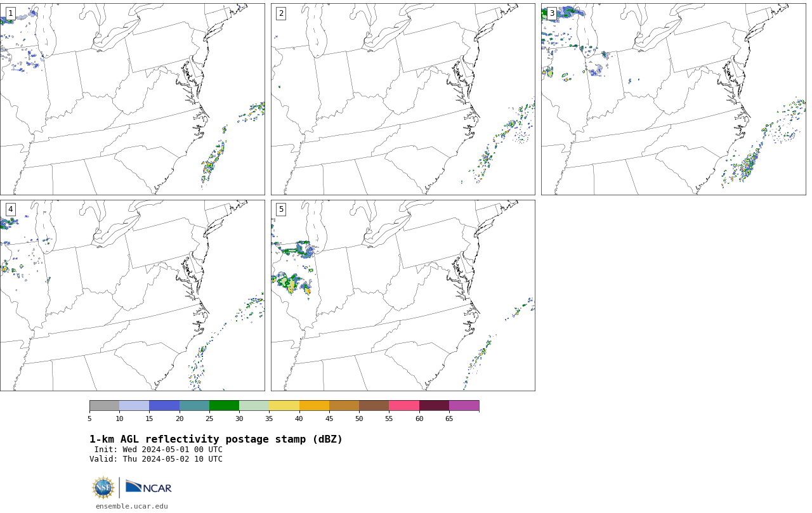Click the number label on panel 3

pyautogui.click(x=551, y=13)
